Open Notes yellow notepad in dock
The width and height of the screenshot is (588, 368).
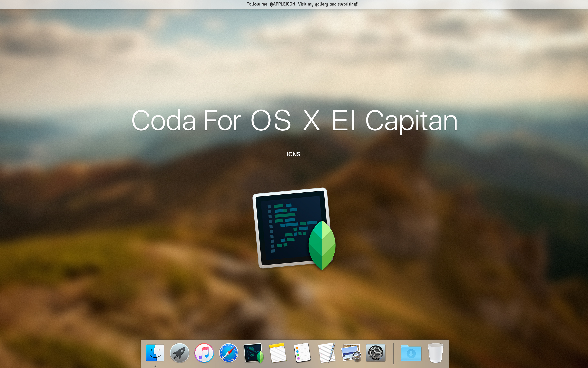pyautogui.click(x=278, y=353)
